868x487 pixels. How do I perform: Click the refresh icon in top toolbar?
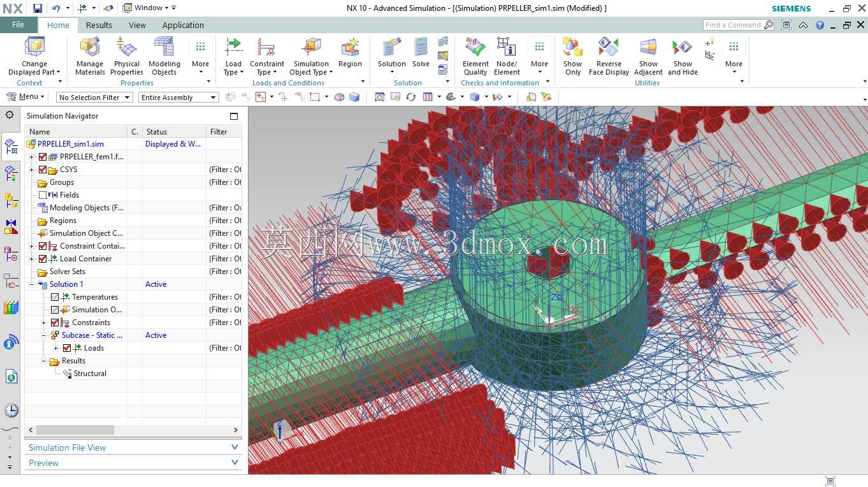click(x=411, y=97)
